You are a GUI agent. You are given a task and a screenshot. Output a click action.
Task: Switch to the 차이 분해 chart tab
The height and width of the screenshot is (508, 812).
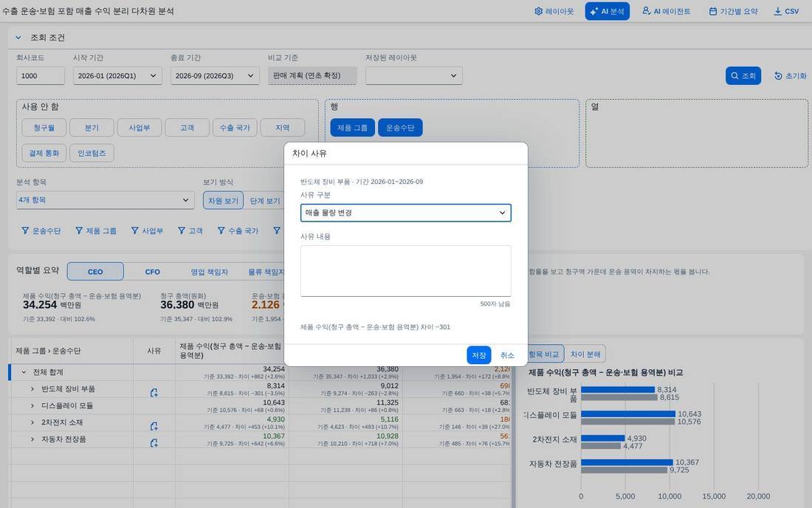(x=585, y=354)
